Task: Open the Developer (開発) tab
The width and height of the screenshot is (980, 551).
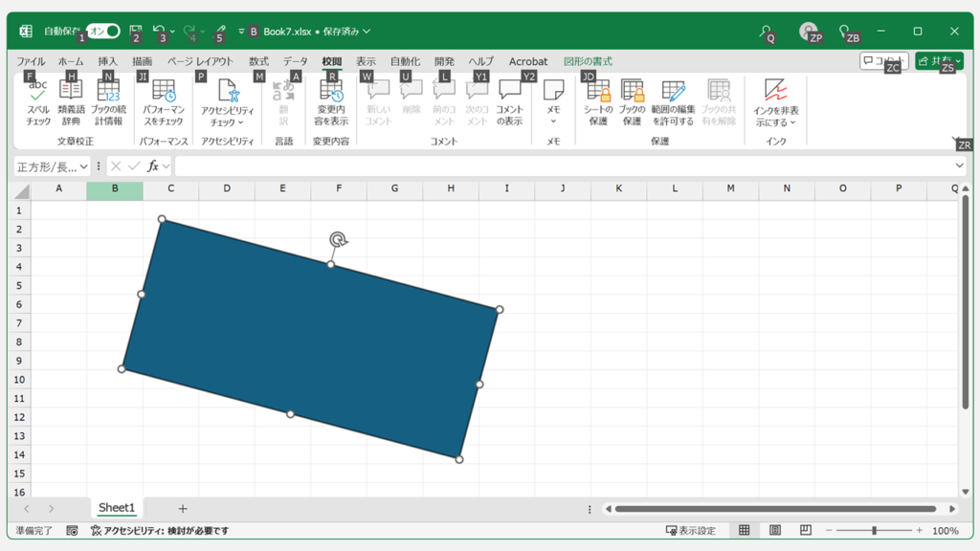Action: click(444, 61)
